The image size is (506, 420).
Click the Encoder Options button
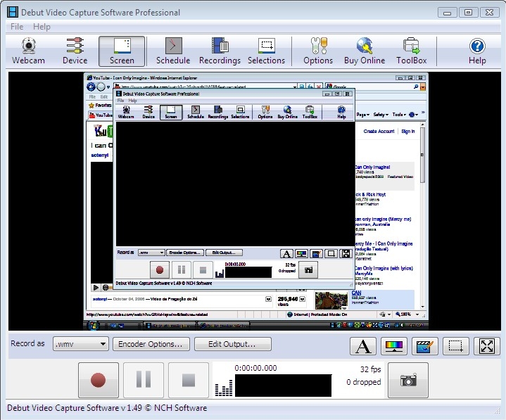click(x=151, y=344)
